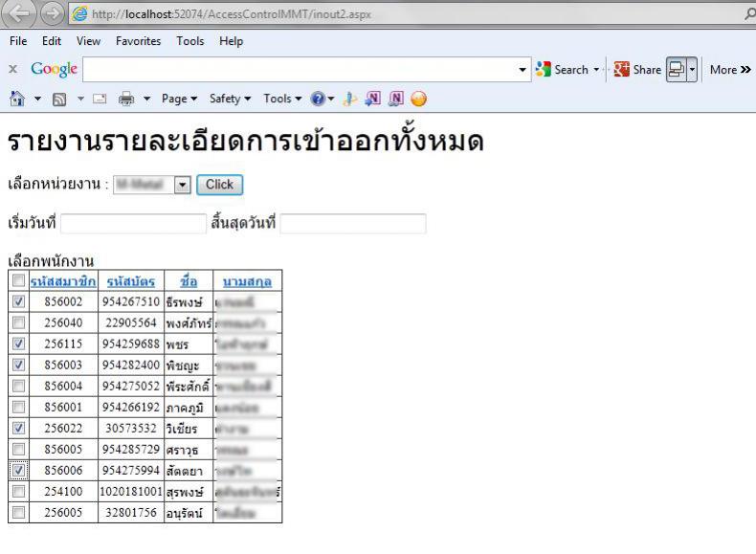This screenshot has height=554, width=756.
Task: Uncheck the row for member 256022
Action: (x=19, y=428)
